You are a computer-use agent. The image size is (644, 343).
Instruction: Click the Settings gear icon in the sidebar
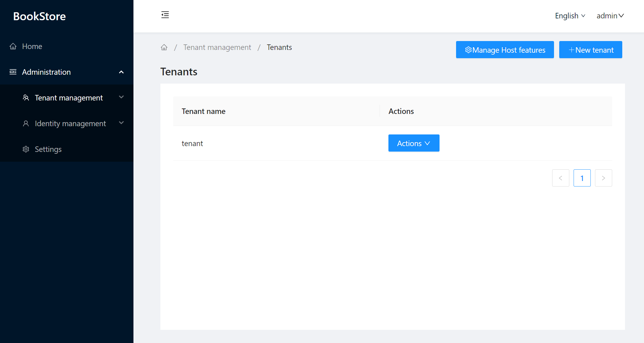(26, 149)
